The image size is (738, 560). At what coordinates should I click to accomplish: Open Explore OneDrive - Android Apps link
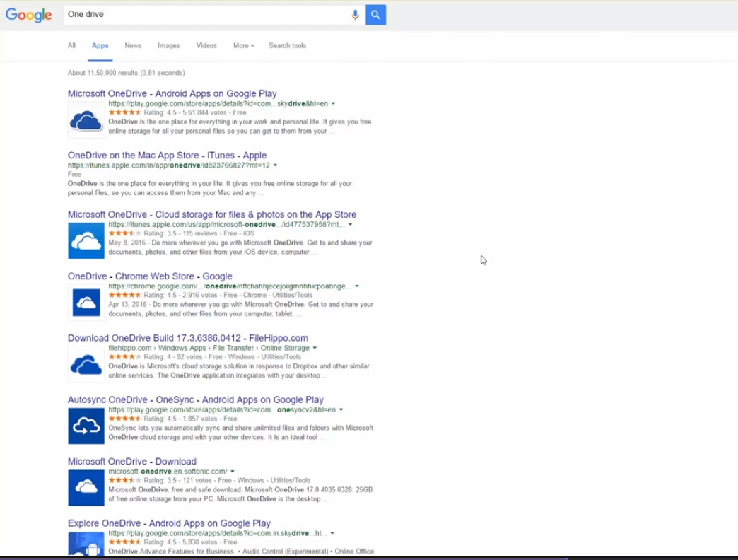point(169,523)
